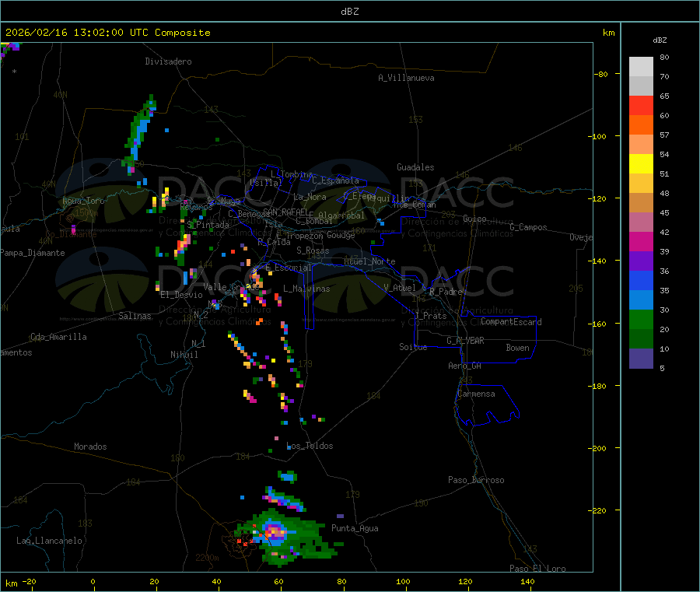
Task: Select the L_Malvinas label
Action: tap(306, 289)
